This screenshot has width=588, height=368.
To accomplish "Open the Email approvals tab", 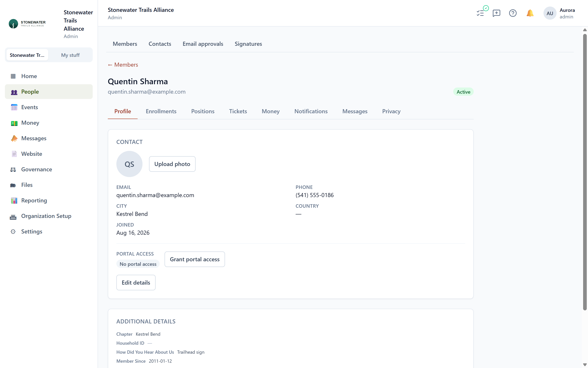I will 203,44.
